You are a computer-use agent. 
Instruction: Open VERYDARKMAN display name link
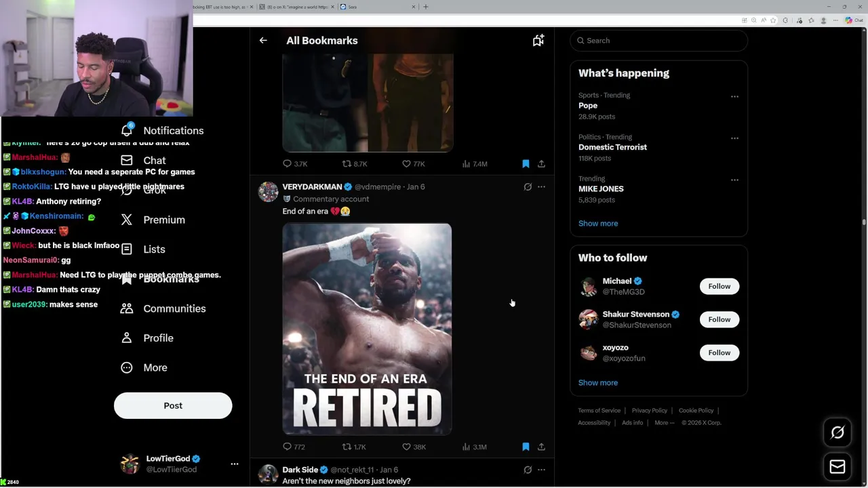(312, 187)
